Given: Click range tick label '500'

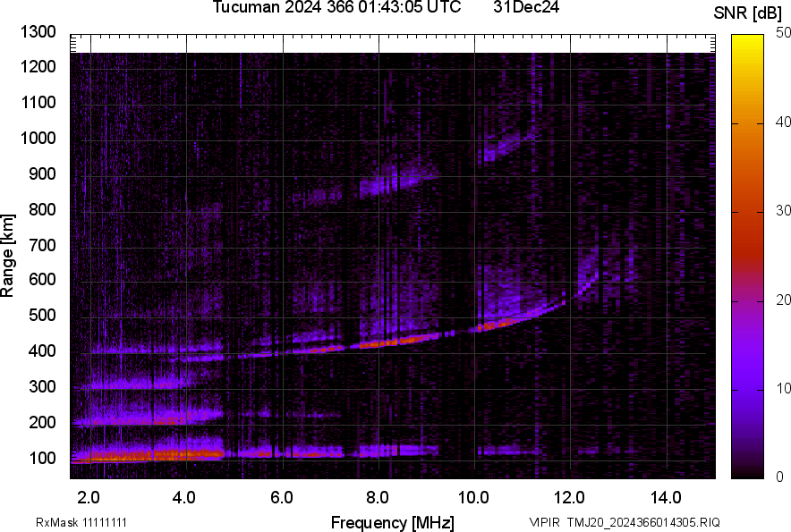Looking at the screenshot, I should 42,315.
